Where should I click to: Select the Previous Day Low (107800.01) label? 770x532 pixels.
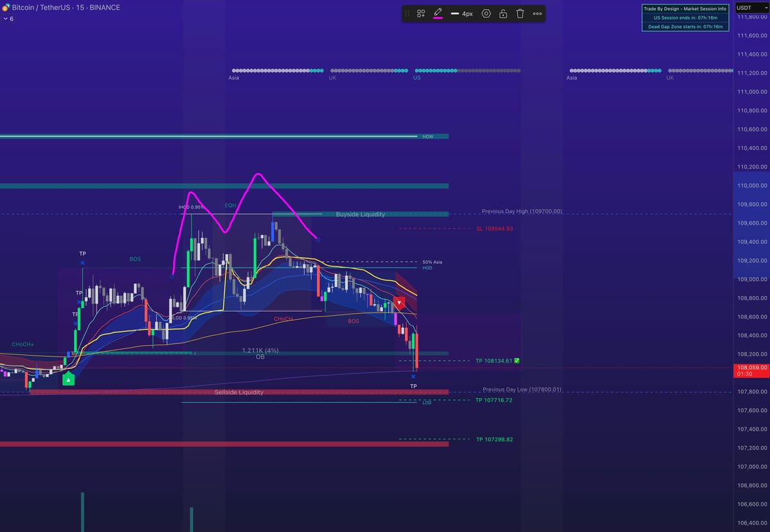tap(522, 390)
